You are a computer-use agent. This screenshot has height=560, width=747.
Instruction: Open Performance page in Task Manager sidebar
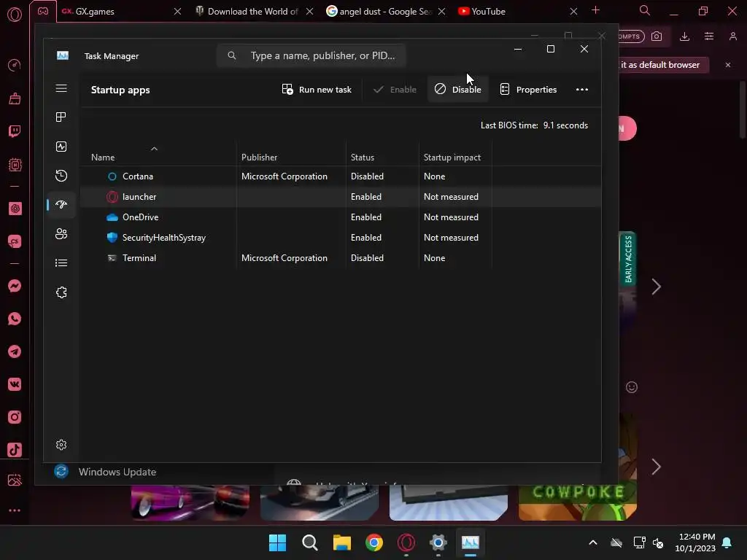click(x=61, y=147)
